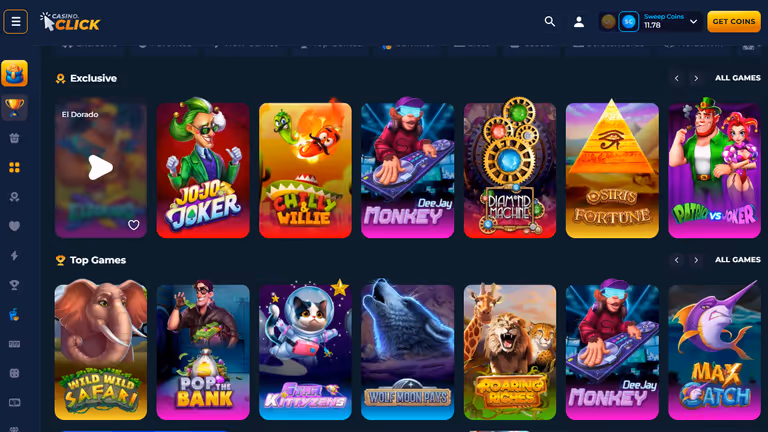The width and height of the screenshot is (768, 432).
Task: Select the gold coin currency icon
Action: point(608,22)
